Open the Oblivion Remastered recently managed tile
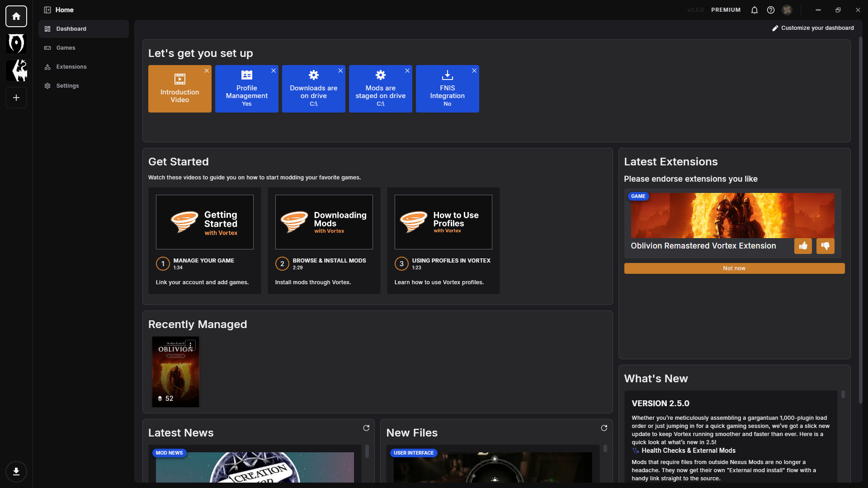The image size is (868, 488). coord(175,372)
